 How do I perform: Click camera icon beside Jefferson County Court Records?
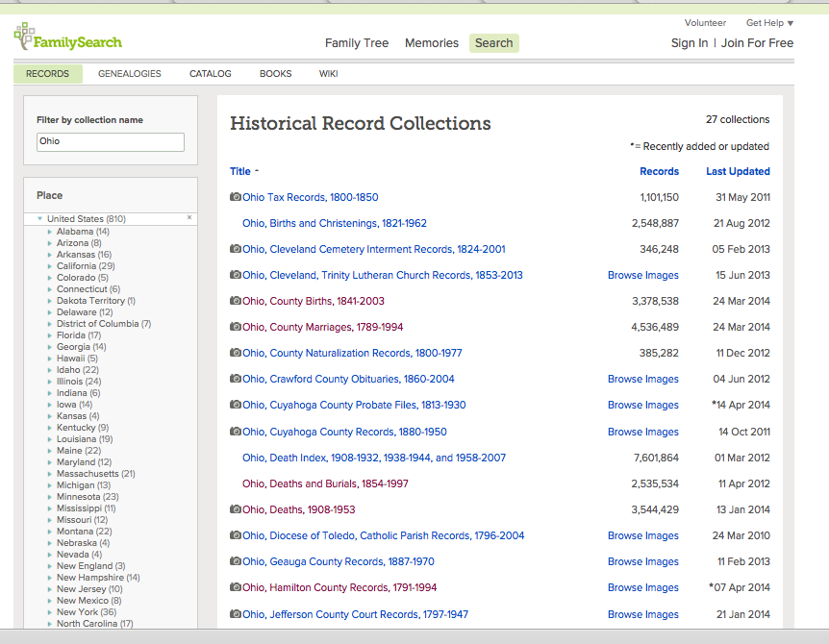coord(236,614)
